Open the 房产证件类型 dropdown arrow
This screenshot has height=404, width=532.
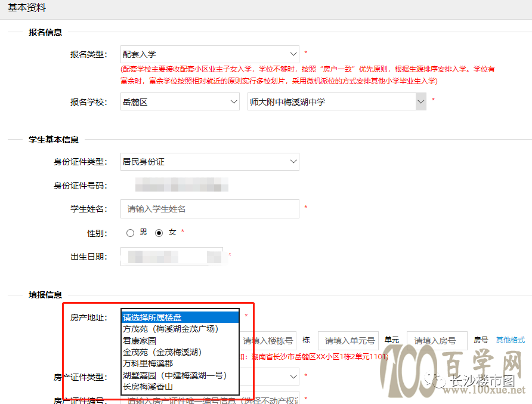click(293, 377)
